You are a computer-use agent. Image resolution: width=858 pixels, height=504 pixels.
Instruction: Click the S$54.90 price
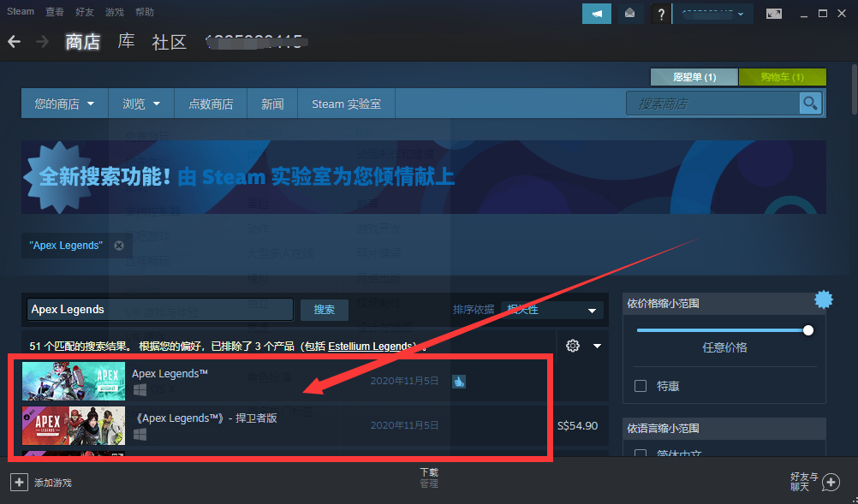(577, 425)
